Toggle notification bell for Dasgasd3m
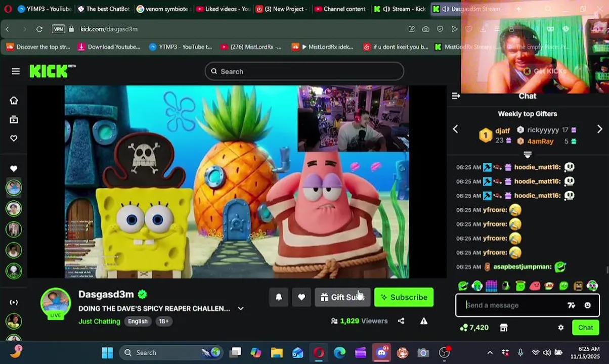Image resolution: width=609 pixels, height=364 pixels. (x=279, y=297)
